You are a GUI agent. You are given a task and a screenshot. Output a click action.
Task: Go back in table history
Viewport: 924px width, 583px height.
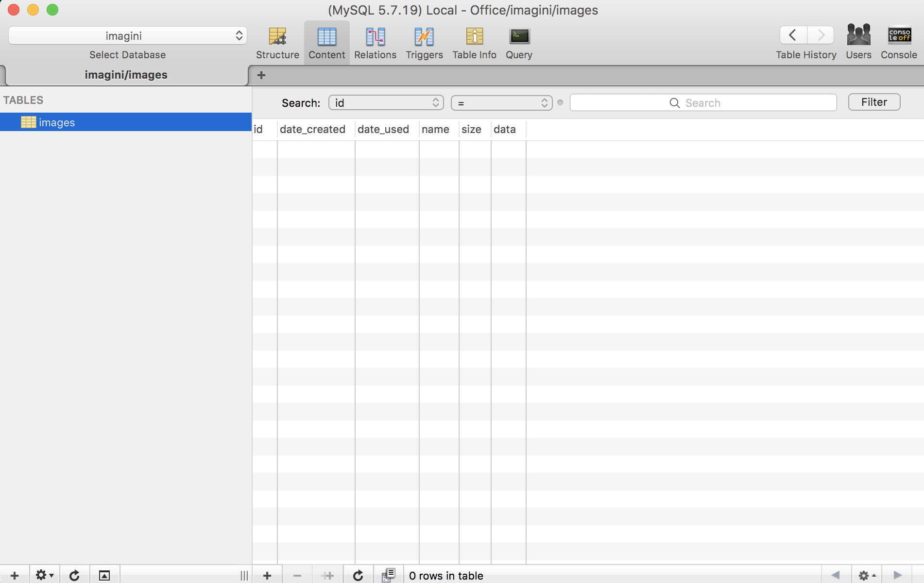[x=793, y=35]
